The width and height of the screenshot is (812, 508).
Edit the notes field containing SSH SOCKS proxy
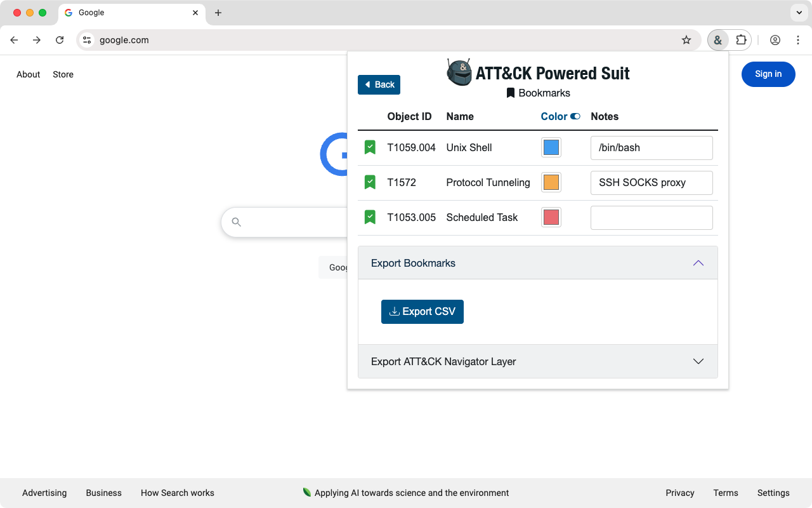(x=652, y=183)
